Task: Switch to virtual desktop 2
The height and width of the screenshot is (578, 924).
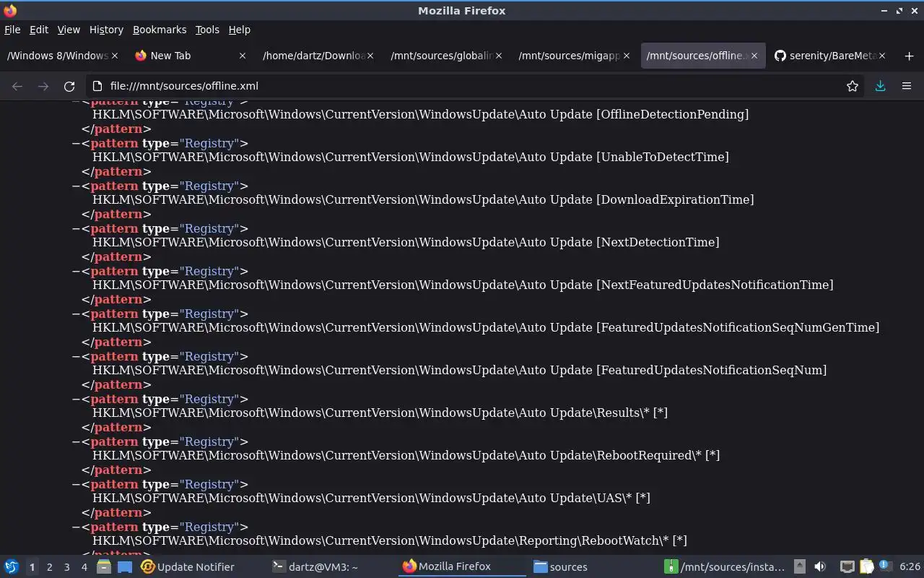Action: 49,567
